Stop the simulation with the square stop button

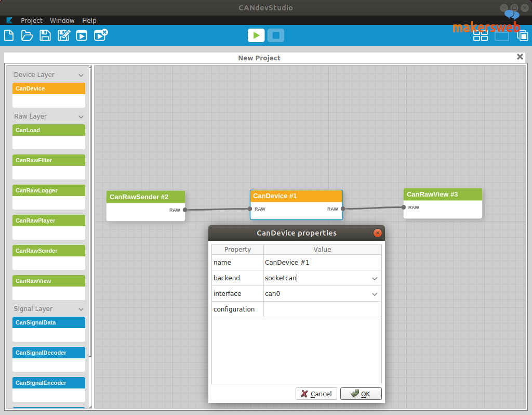pyautogui.click(x=276, y=35)
